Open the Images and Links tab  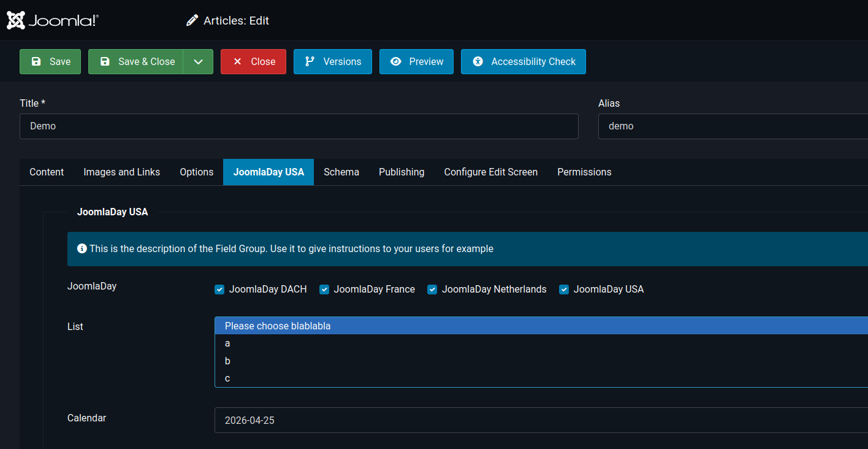coord(122,172)
